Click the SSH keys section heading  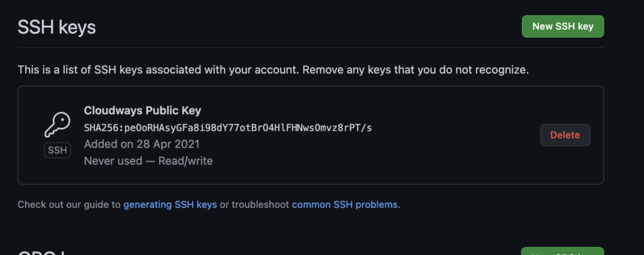point(57,28)
